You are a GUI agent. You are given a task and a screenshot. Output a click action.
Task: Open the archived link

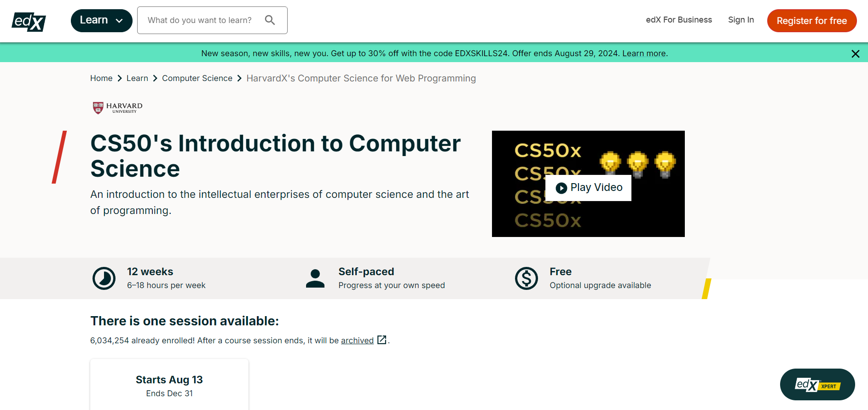[x=357, y=341]
